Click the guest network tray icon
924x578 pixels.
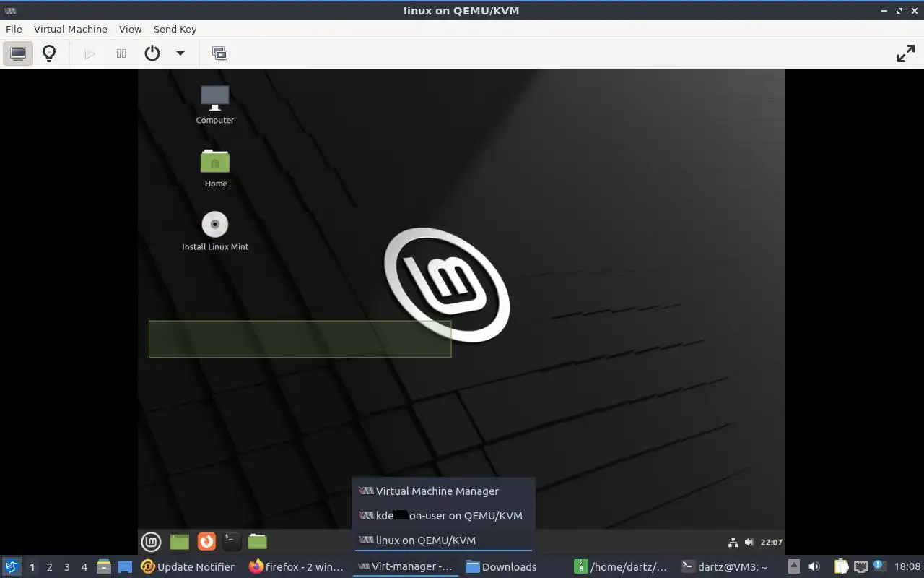pos(733,542)
